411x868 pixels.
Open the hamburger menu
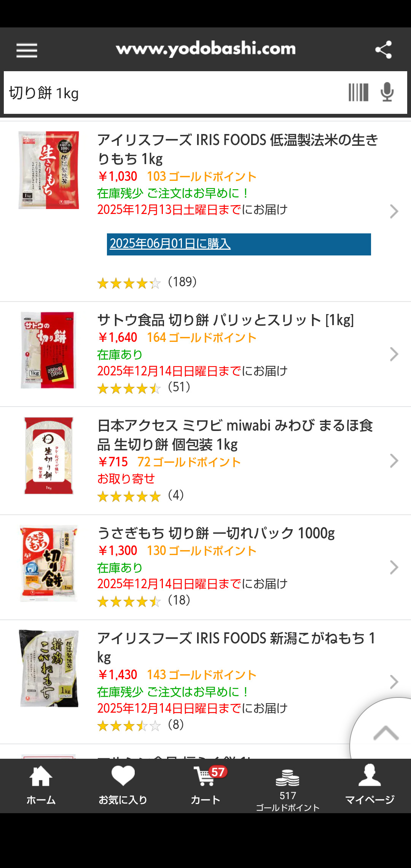pyautogui.click(x=27, y=50)
